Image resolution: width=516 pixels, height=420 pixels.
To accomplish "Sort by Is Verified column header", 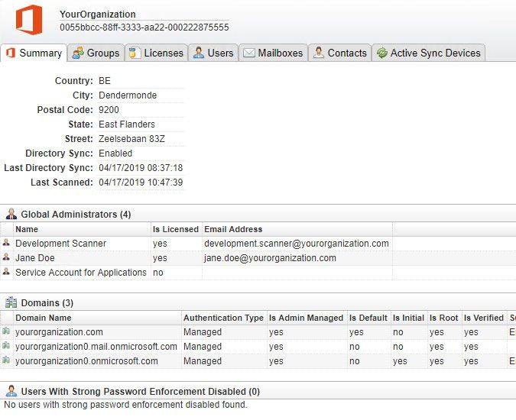I will [x=484, y=318].
